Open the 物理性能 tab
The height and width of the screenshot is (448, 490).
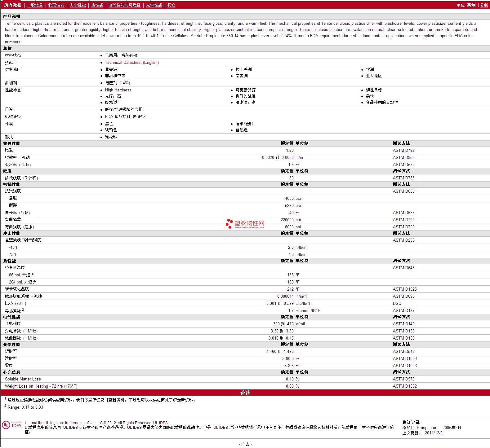tap(56, 5)
